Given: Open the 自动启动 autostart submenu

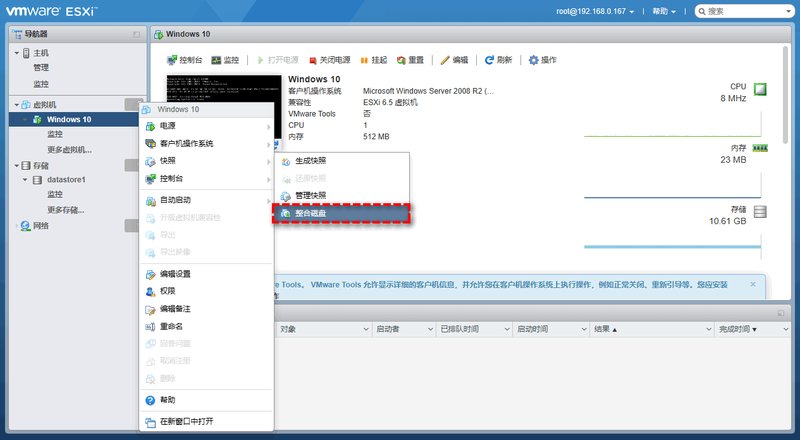Looking at the screenshot, I should tap(207, 201).
